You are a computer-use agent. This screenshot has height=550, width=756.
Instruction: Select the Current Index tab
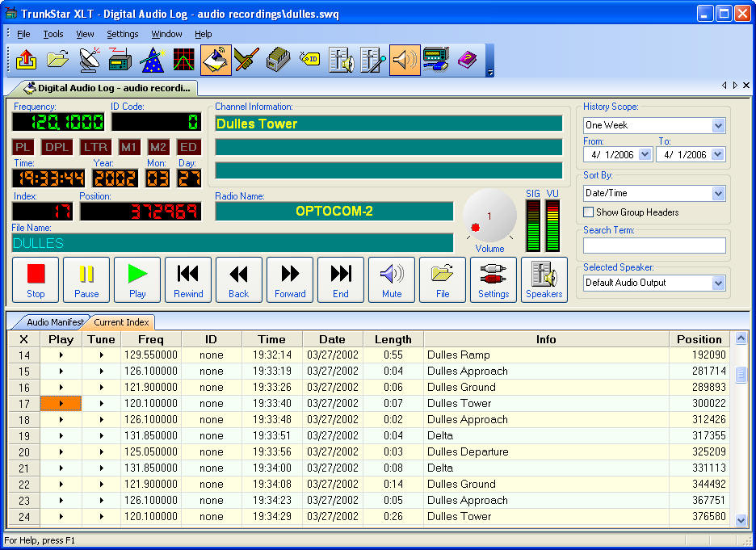pyautogui.click(x=121, y=322)
